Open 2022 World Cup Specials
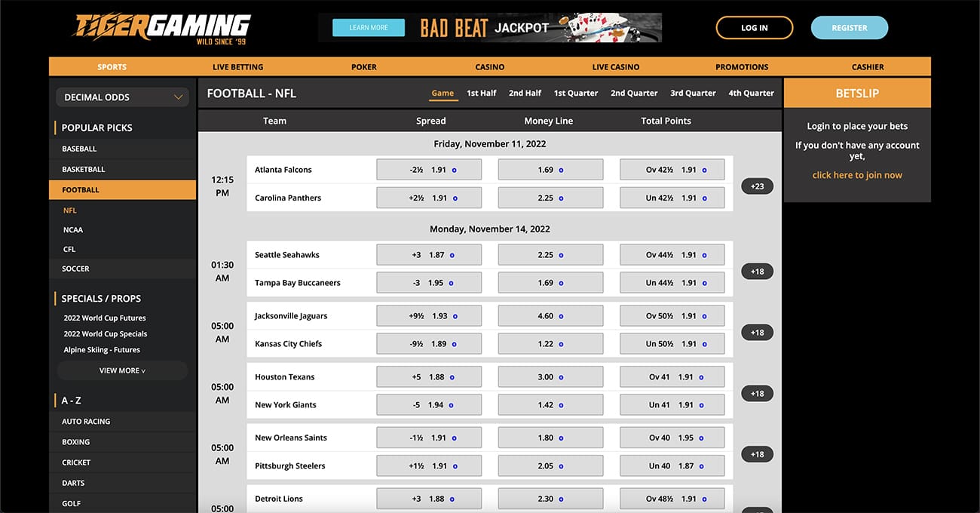The width and height of the screenshot is (980, 513). 106,334
